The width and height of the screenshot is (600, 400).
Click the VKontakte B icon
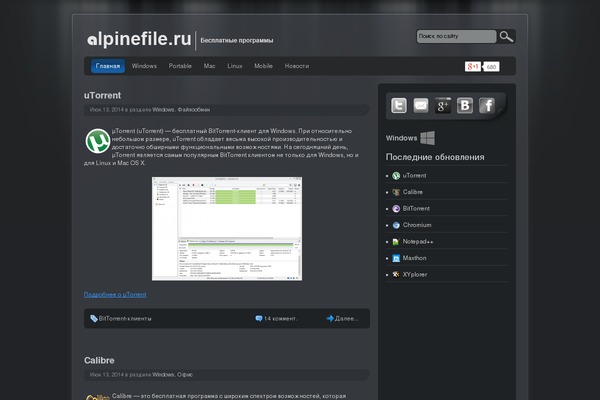pyautogui.click(x=465, y=105)
